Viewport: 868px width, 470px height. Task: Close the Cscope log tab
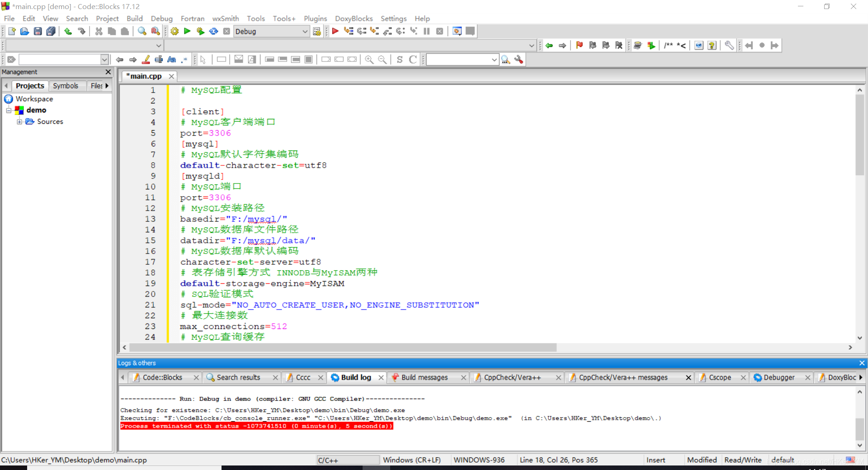pos(743,377)
